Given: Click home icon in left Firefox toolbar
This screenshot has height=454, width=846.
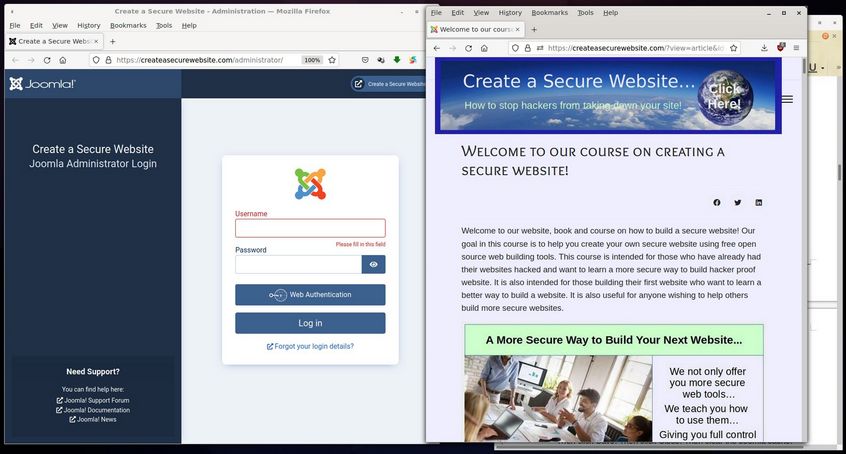Looking at the screenshot, I should pyautogui.click(x=62, y=60).
